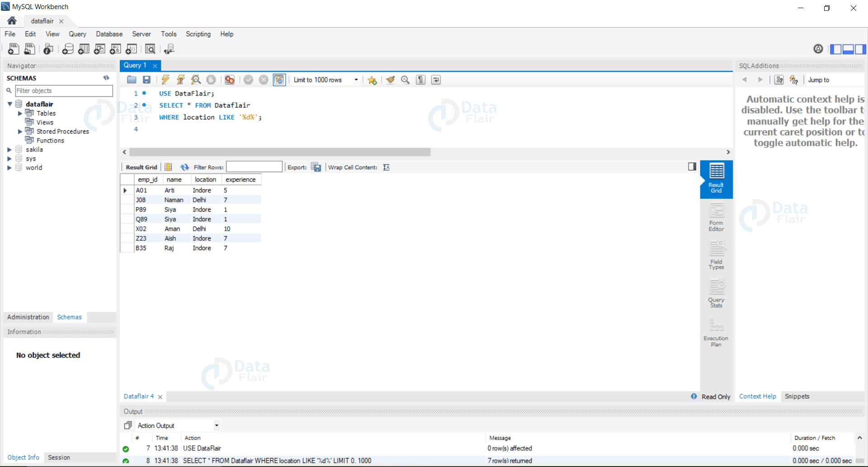
Task: Switch to the Form Editor panel
Action: 716,217
